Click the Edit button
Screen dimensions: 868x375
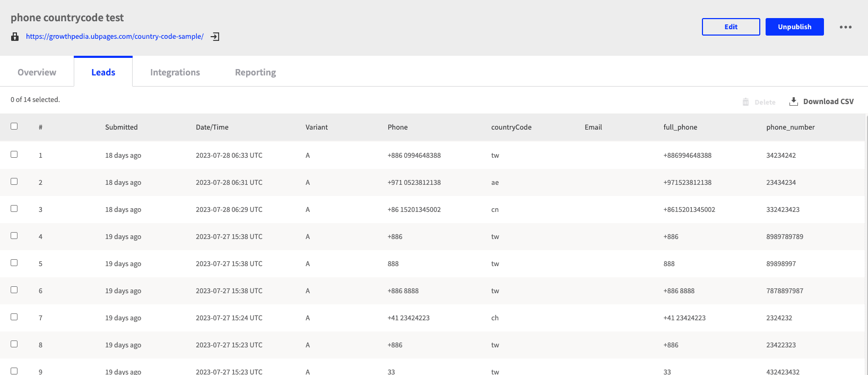731,27
